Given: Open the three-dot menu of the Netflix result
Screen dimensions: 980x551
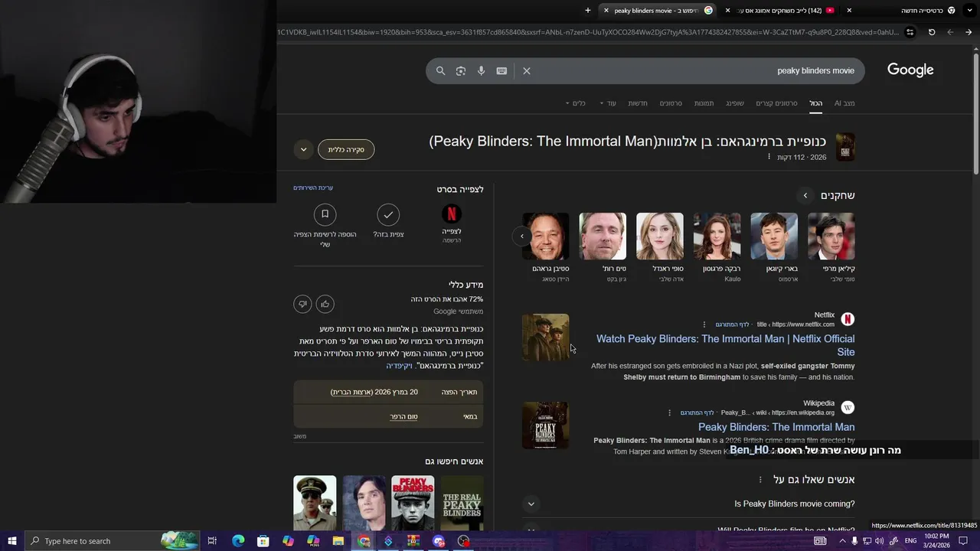Looking at the screenshot, I should click(x=704, y=324).
